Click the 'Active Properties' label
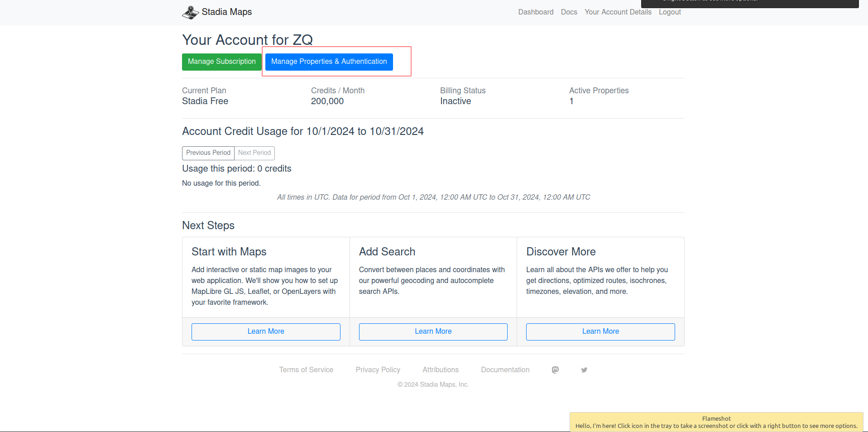 point(599,91)
